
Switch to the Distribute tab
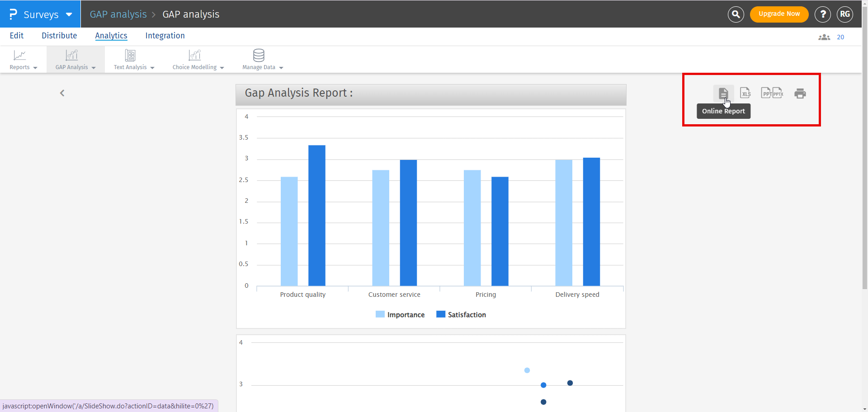click(59, 36)
